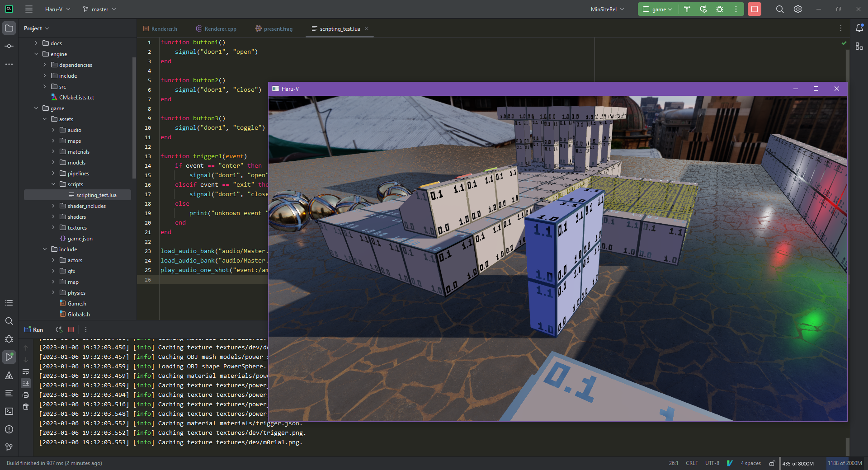Show more tool windows ellipsis

coord(9,64)
